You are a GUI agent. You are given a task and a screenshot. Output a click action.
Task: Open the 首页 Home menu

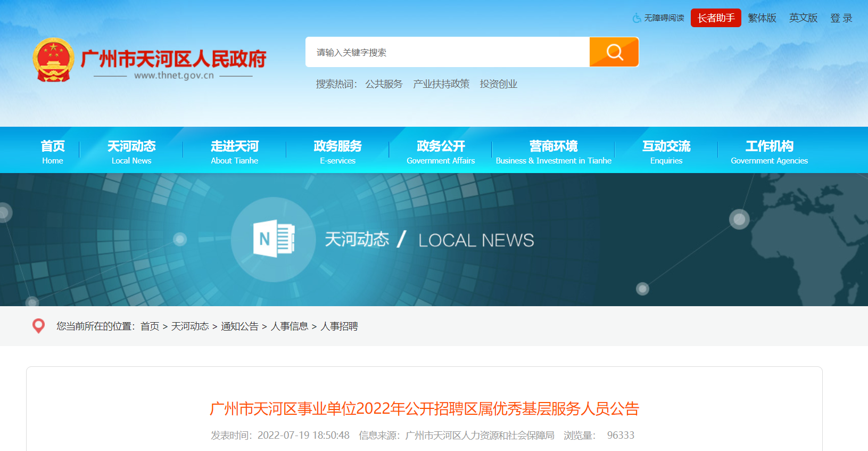[53, 152]
